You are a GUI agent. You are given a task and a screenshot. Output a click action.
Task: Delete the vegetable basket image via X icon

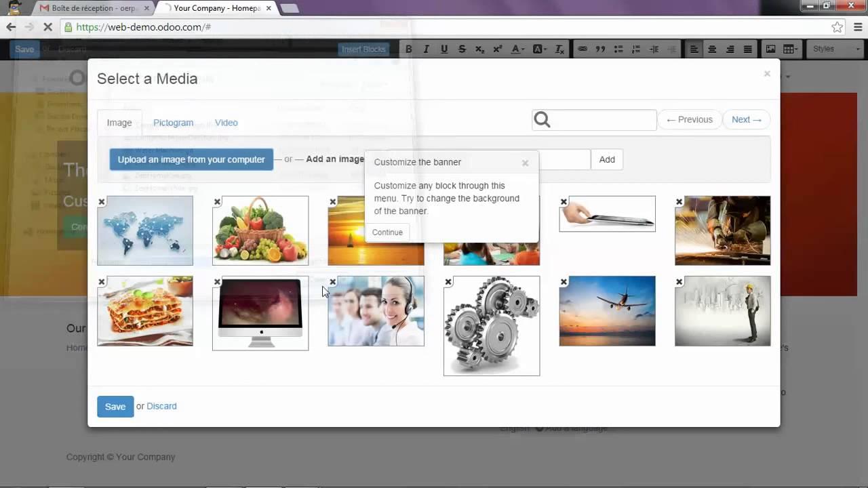click(217, 202)
